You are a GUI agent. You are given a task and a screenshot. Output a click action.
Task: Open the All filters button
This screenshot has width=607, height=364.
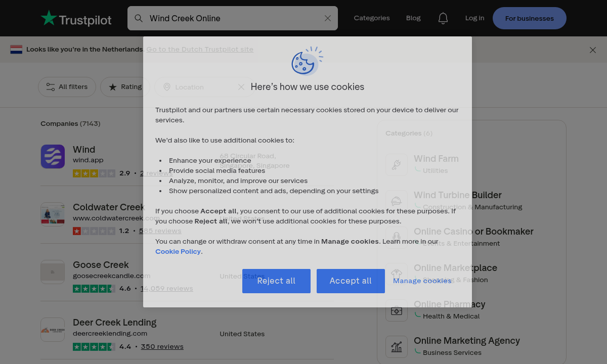click(67, 87)
